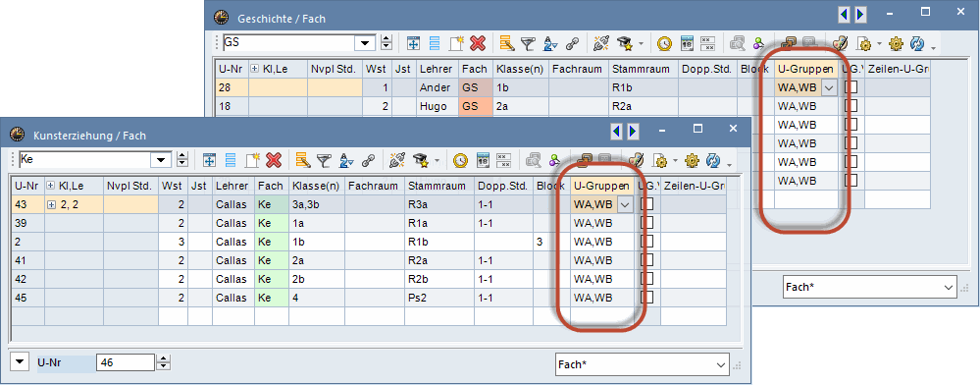Screen dimensions: 980x385
Task: Click the blue list rows icon in Kunsterziehung toolbar
Action: pos(231,160)
